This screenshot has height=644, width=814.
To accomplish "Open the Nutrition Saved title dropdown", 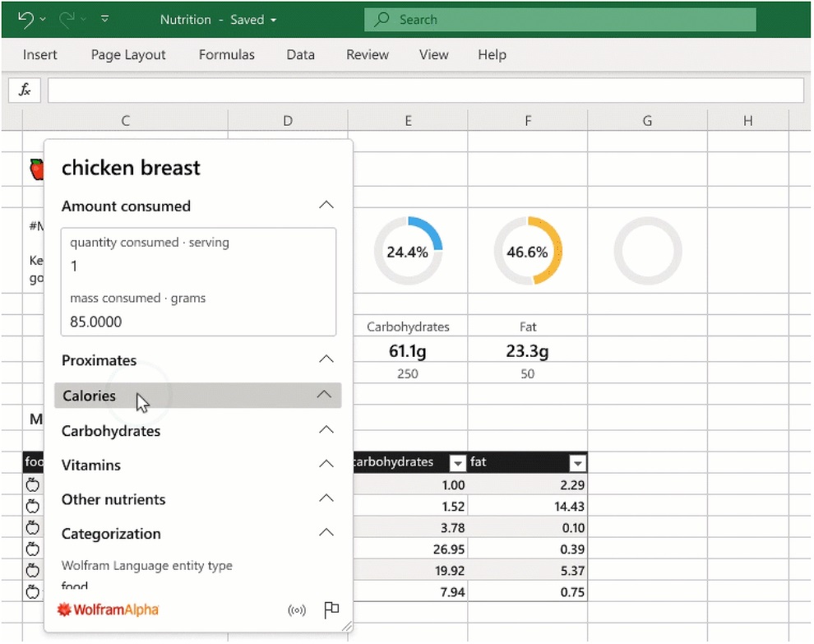I will click(x=274, y=21).
